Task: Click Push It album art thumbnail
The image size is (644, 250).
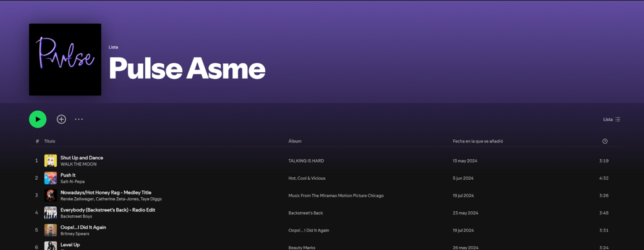Action: point(50,178)
